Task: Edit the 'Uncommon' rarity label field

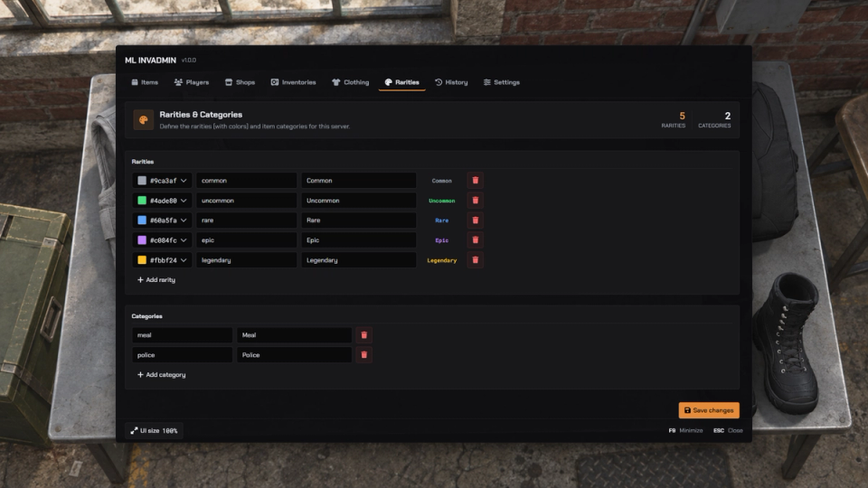Action: (359, 201)
